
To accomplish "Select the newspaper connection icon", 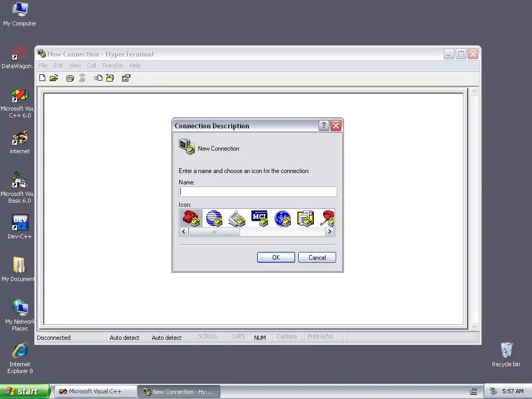I will tap(237, 218).
